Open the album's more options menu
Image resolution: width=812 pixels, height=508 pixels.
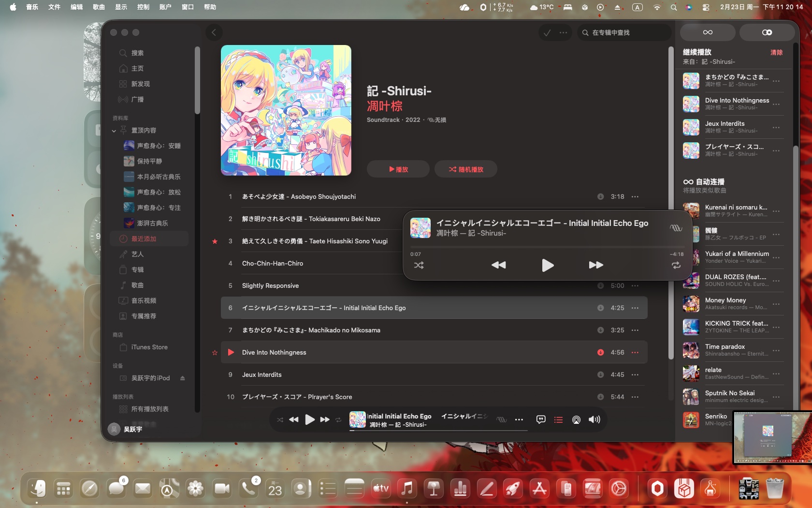563,32
